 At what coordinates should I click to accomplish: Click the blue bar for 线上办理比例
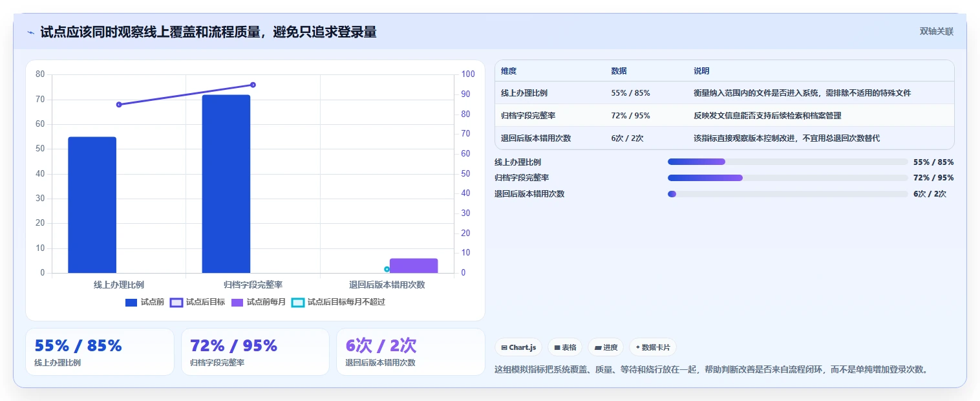click(x=92, y=205)
